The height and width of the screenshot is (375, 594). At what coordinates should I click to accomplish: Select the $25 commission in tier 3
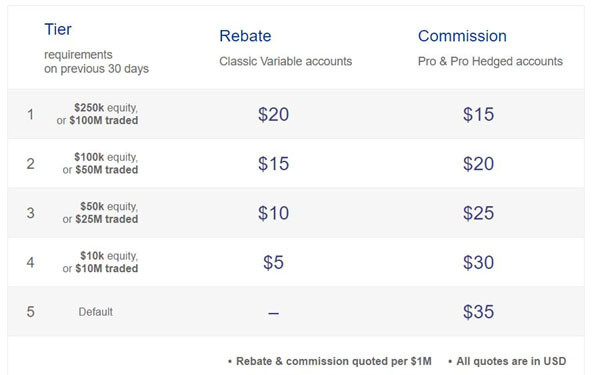pyautogui.click(x=478, y=213)
